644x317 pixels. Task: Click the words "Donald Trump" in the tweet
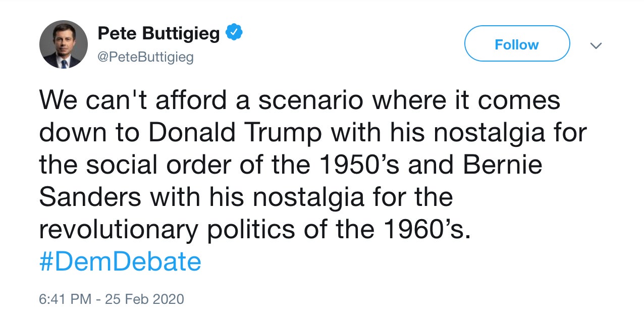235,133
